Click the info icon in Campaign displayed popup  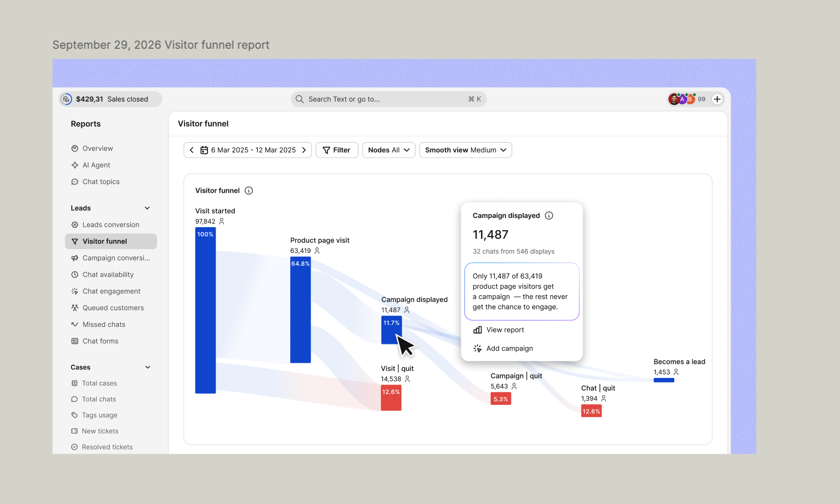tap(549, 215)
